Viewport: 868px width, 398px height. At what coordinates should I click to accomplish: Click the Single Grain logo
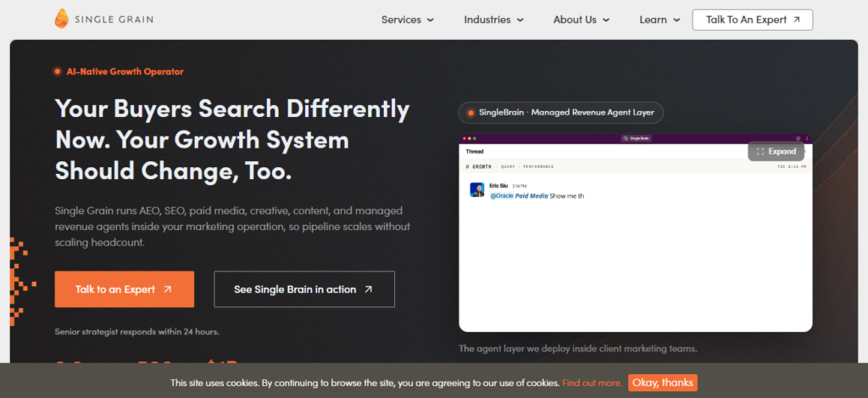click(103, 19)
